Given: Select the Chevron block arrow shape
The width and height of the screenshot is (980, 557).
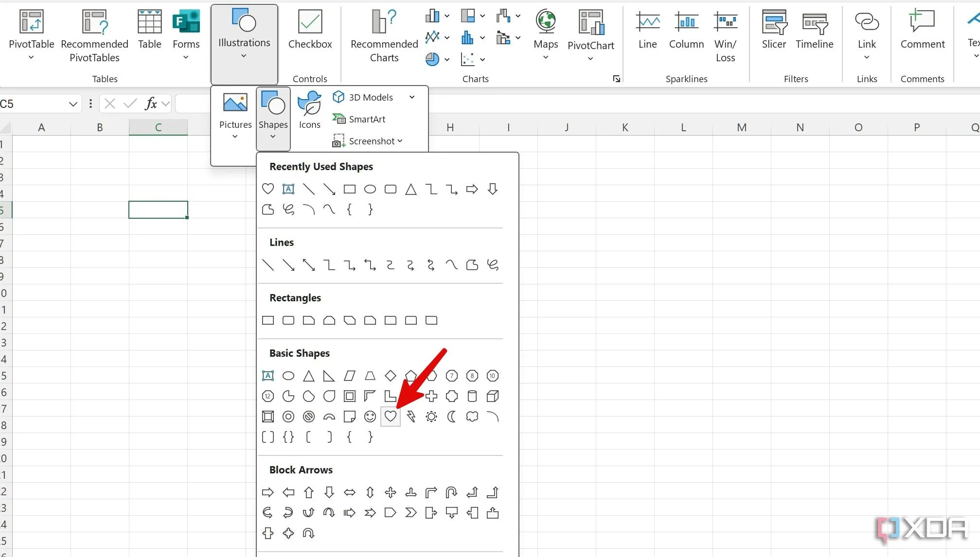Looking at the screenshot, I should coord(411,513).
